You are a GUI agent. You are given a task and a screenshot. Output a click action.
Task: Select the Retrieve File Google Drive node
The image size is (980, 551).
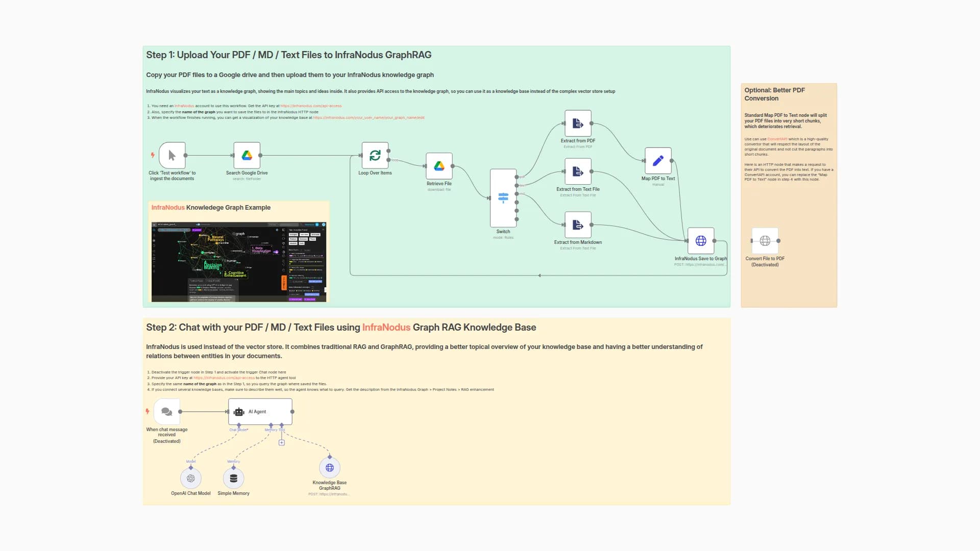[439, 166]
